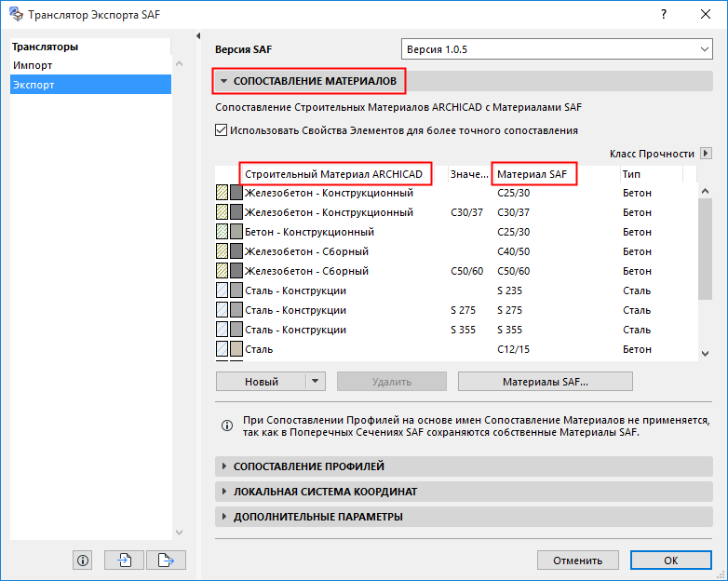Click hatch fill icon of Бетон - Конструкционный row
Screen dimensions: 728x581
tap(222, 232)
